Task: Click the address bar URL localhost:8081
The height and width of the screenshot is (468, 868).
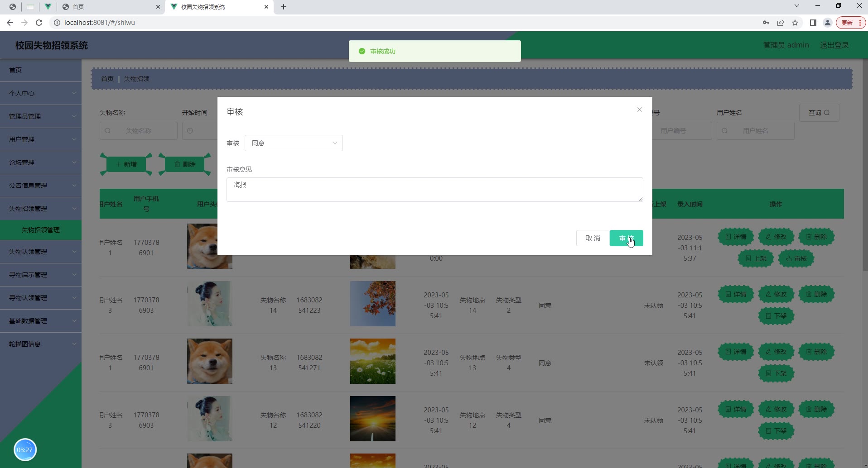Action: (x=100, y=23)
